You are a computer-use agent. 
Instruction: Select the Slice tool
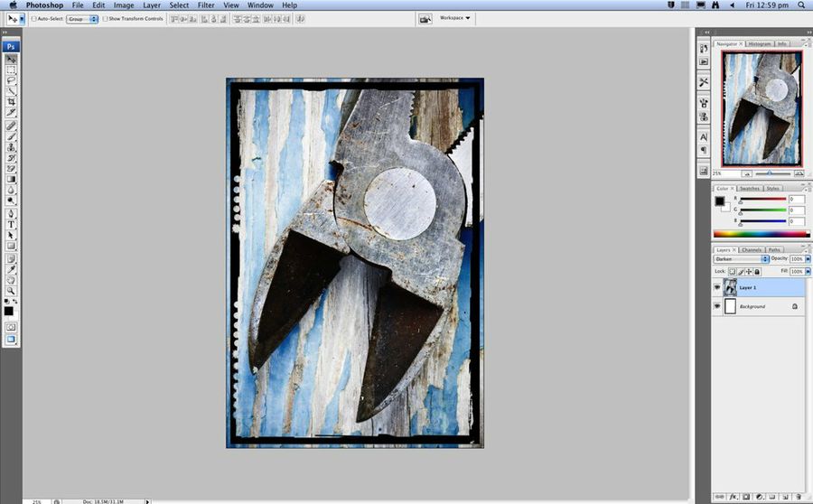[x=11, y=112]
